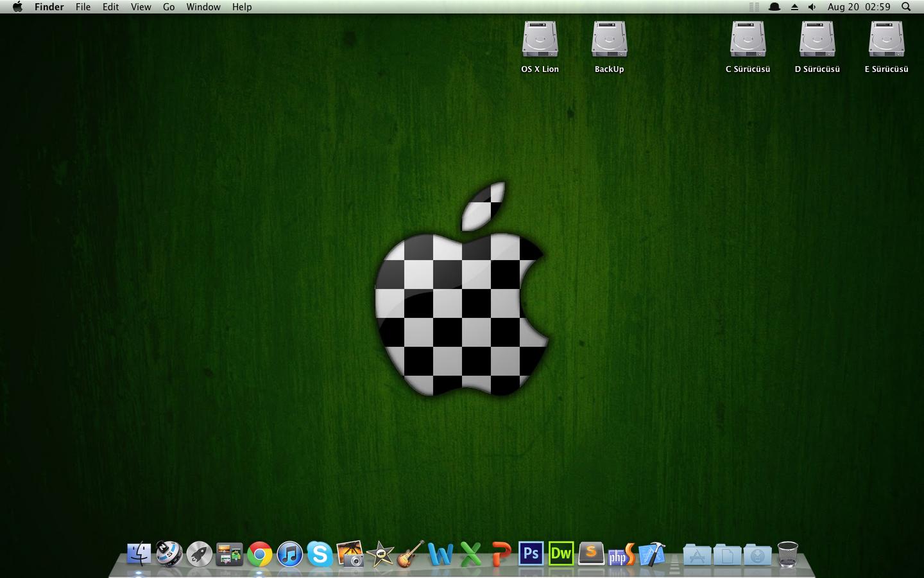Open Finder from the dock
This screenshot has width=924, height=578.
(139, 554)
